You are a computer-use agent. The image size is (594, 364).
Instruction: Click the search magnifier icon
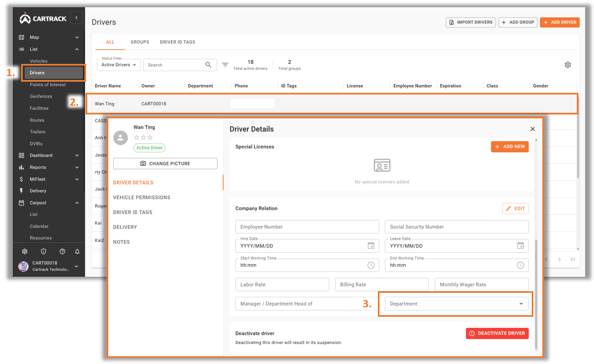pyautogui.click(x=208, y=65)
